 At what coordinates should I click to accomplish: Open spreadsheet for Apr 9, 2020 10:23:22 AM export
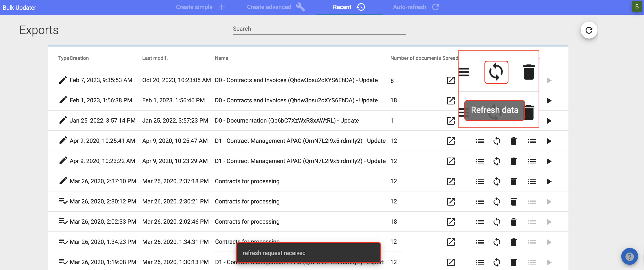(451, 161)
